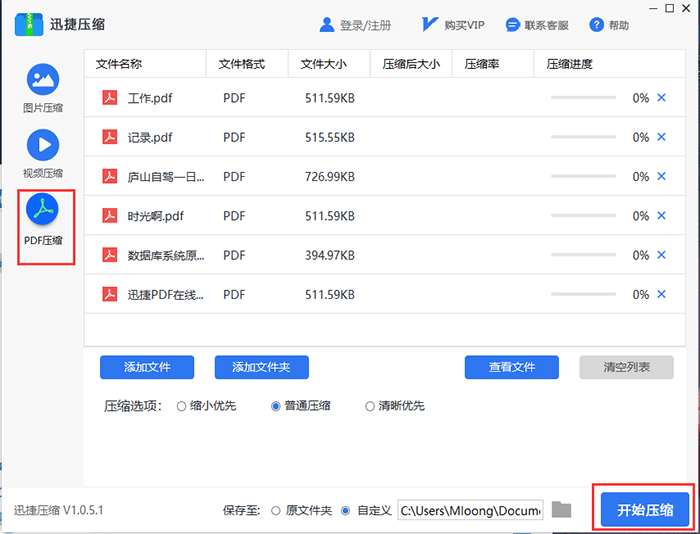This screenshot has height=534, width=700.
Task: Click size value 726.99KB
Action: point(330,177)
